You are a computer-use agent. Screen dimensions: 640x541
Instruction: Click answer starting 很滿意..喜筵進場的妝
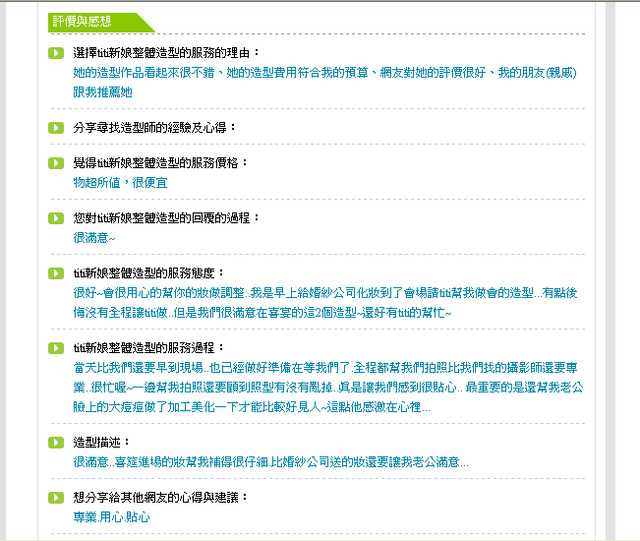[271, 462]
